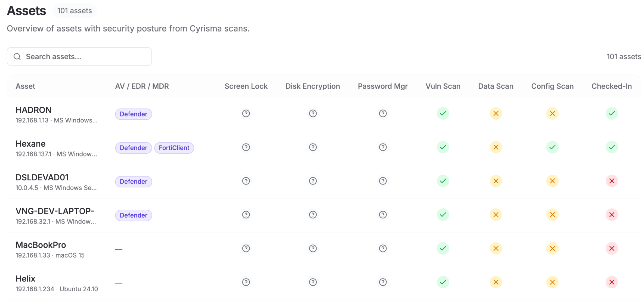Click Hexane Data Scan orange X icon
The width and height of the screenshot is (644, 300).
496,147
